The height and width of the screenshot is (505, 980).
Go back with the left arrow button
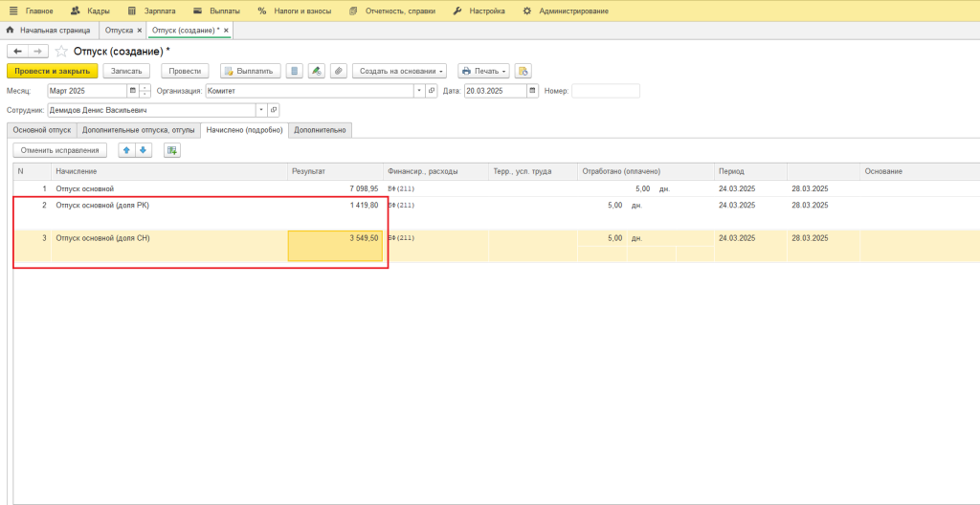pyautogui.click(x=17, y=52)
